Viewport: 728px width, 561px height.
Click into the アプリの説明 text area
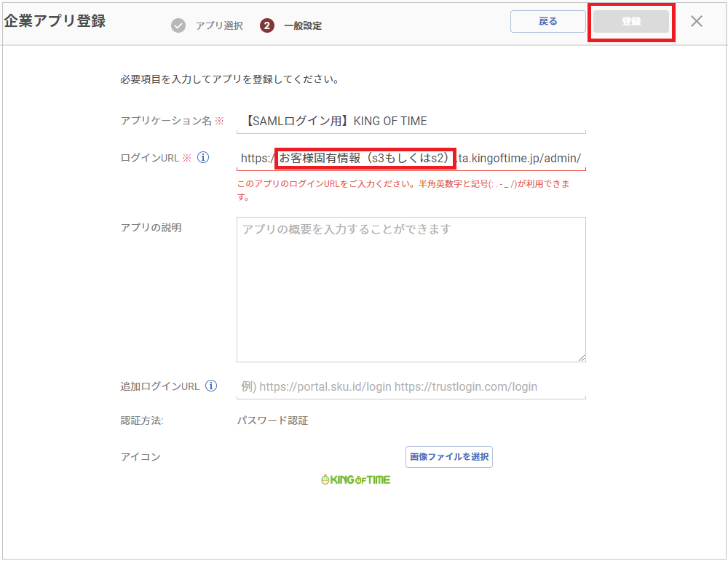(x=411, y=290)
